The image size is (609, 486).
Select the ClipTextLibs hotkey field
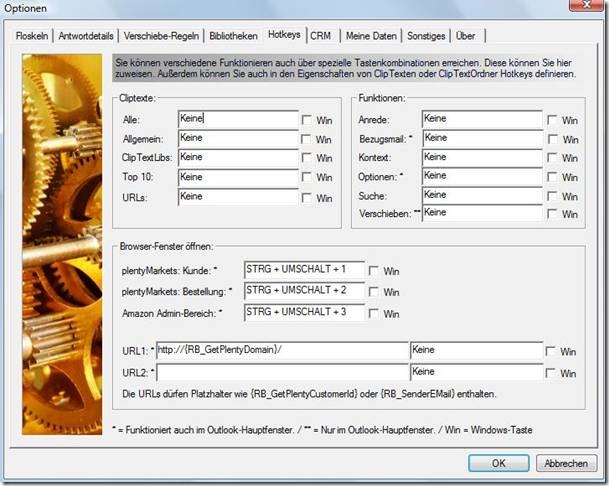tap(238, 158)
